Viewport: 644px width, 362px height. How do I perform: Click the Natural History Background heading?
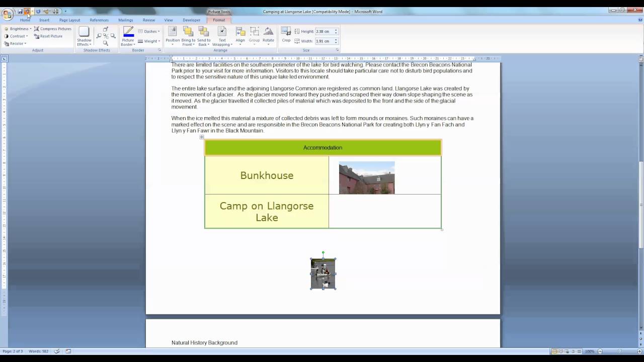pyautogui.click(x=204, y=343)
